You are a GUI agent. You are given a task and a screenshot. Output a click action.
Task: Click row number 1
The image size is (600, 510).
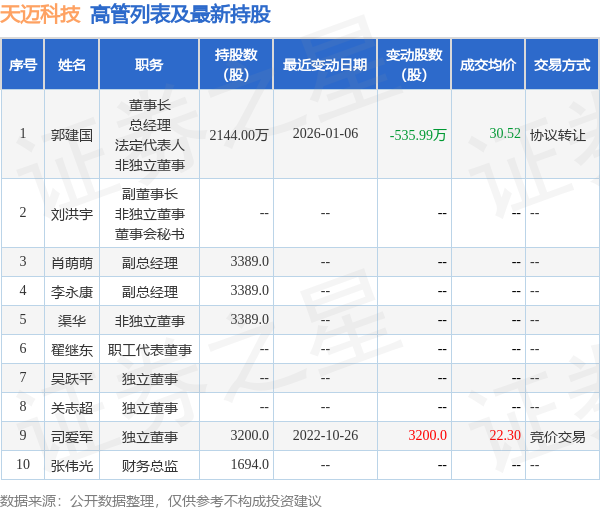coord(23,134)
